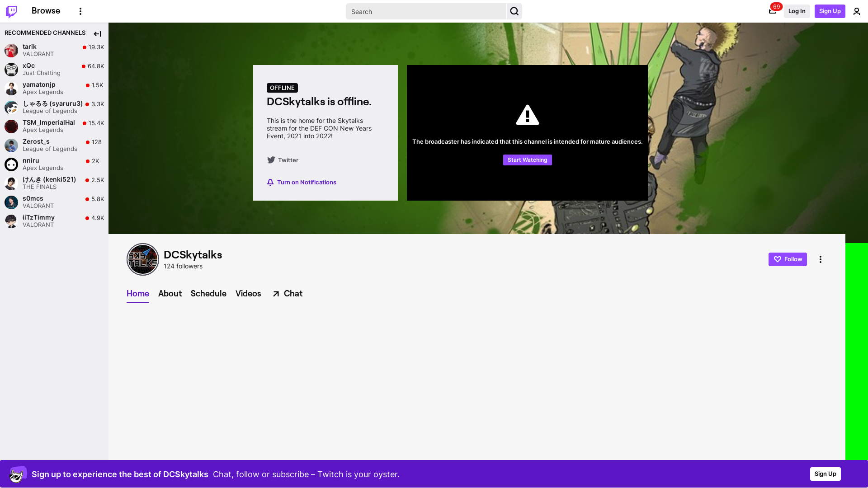Click yamatonjp channel name
Viewport: 868px width, 488px height.
pyautogui.click(x=39, y=84)
